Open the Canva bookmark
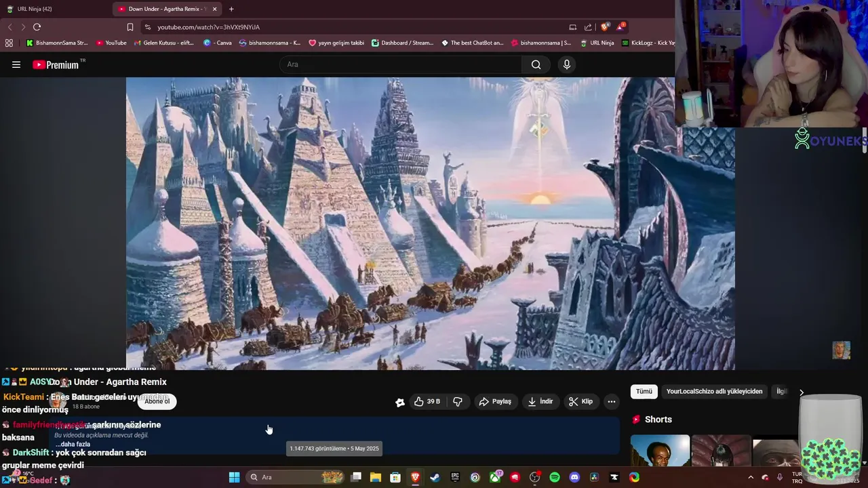Viewport: 868px width, 488px height. click(218, 43)
